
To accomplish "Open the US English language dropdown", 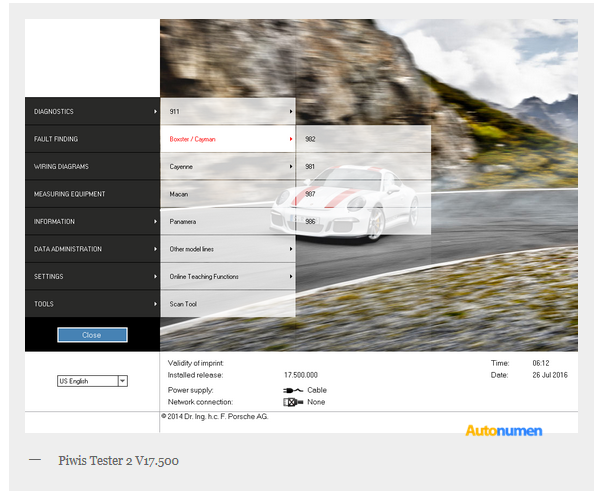I will [92, 381].
